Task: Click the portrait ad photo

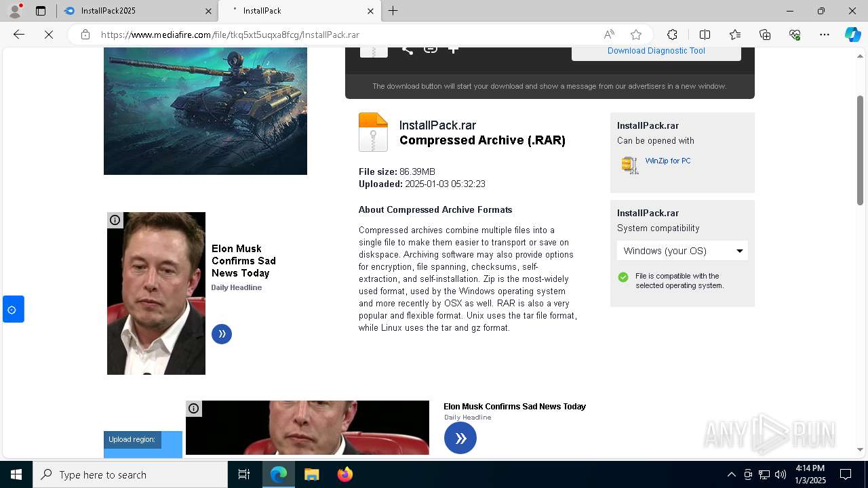Action: [156, 293]
